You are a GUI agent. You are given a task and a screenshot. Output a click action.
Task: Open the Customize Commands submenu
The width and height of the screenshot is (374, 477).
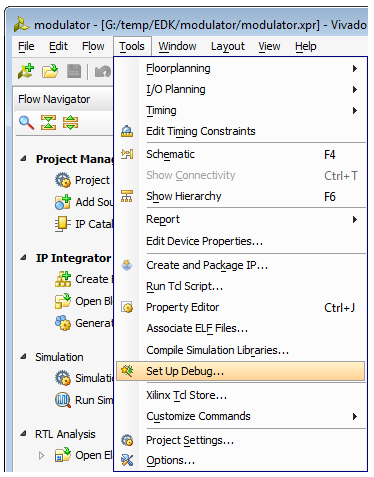click(x=240, y=416)
